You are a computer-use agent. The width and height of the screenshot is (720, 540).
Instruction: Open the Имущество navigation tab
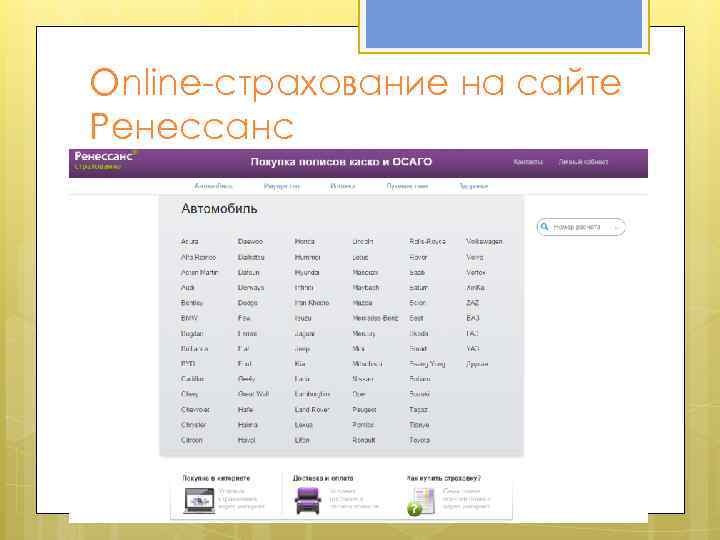pos(281,186)
